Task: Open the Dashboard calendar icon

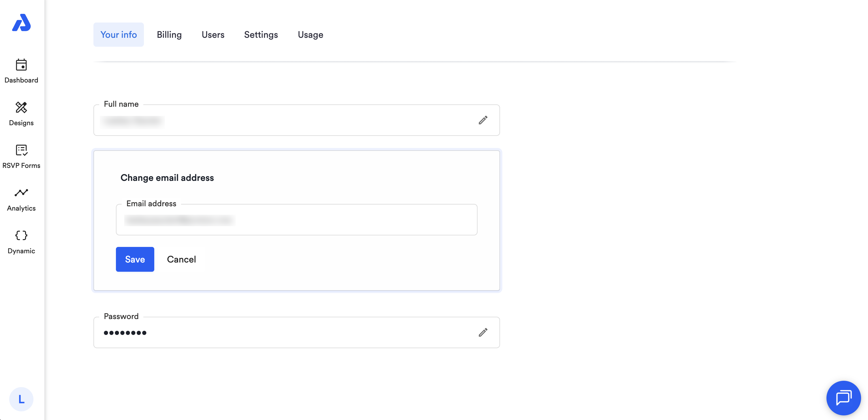Action: click(21, 65)
